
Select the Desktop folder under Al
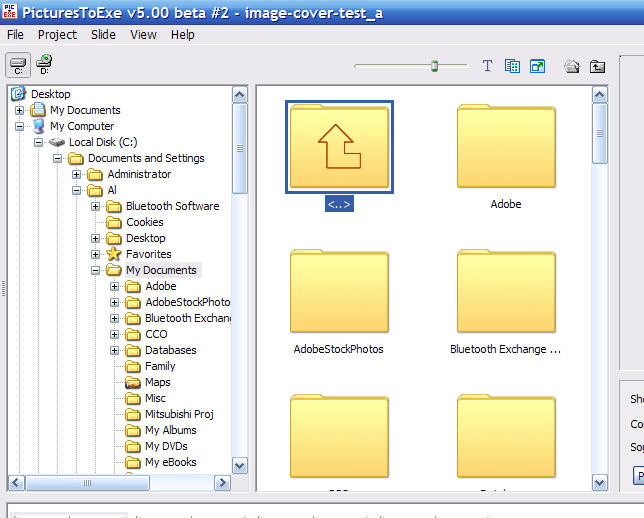[x=146, y=238]
